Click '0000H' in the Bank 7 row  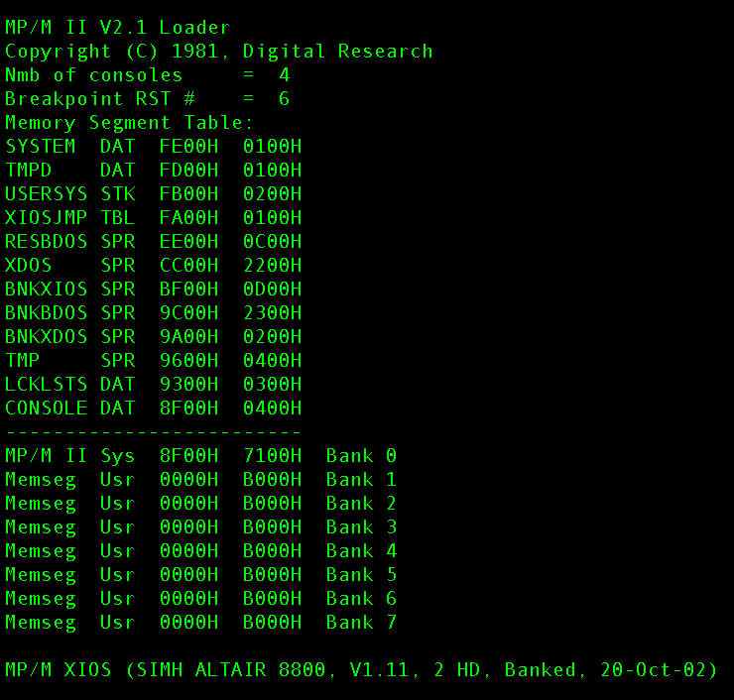point(188,623)
